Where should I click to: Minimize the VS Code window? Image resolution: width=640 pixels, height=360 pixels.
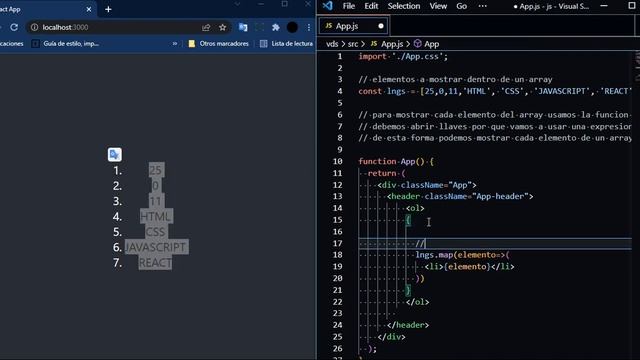click(604, 6)
